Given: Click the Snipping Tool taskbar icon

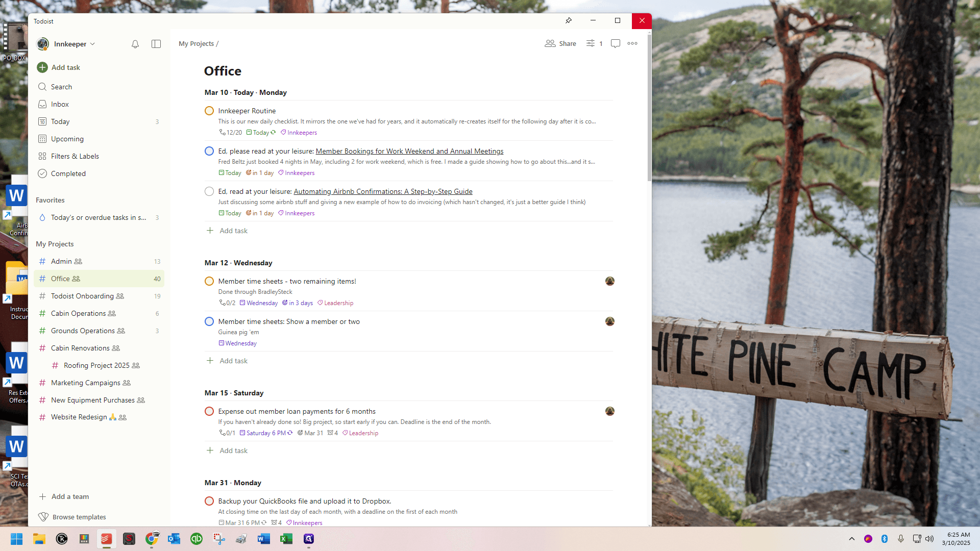Looking at the screenshot, I should (219, 539).
